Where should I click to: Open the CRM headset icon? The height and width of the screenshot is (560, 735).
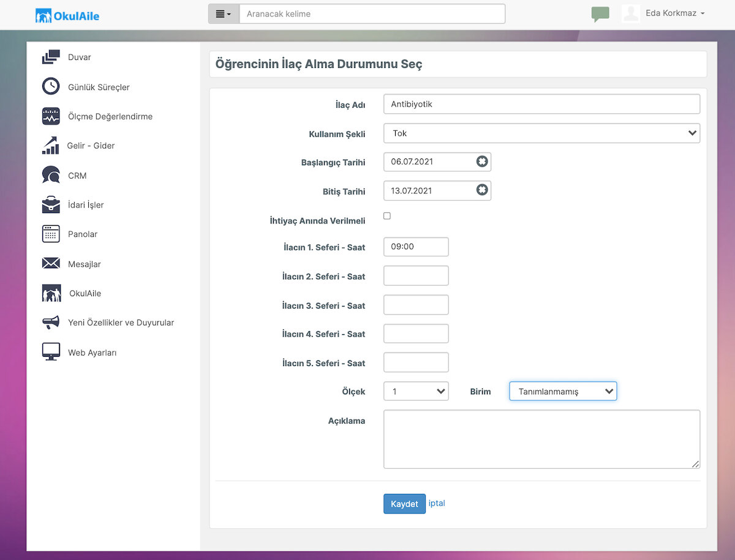[51, 175]
